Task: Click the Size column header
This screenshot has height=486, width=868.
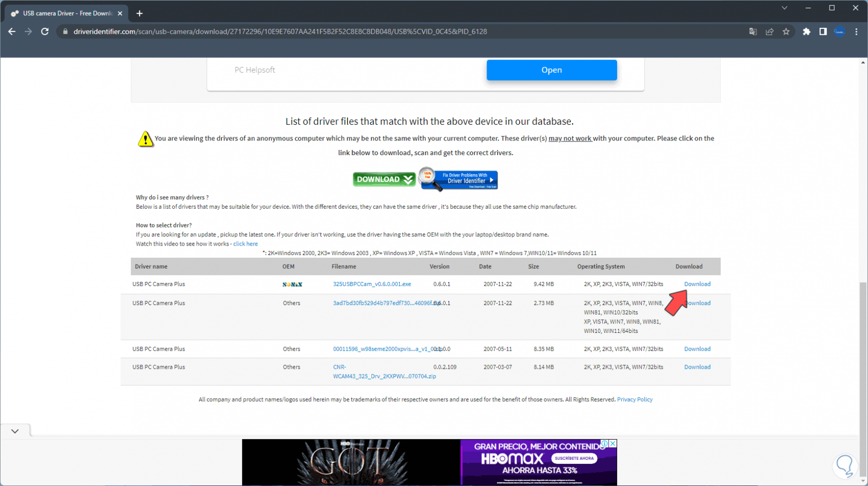Action: 533,267
